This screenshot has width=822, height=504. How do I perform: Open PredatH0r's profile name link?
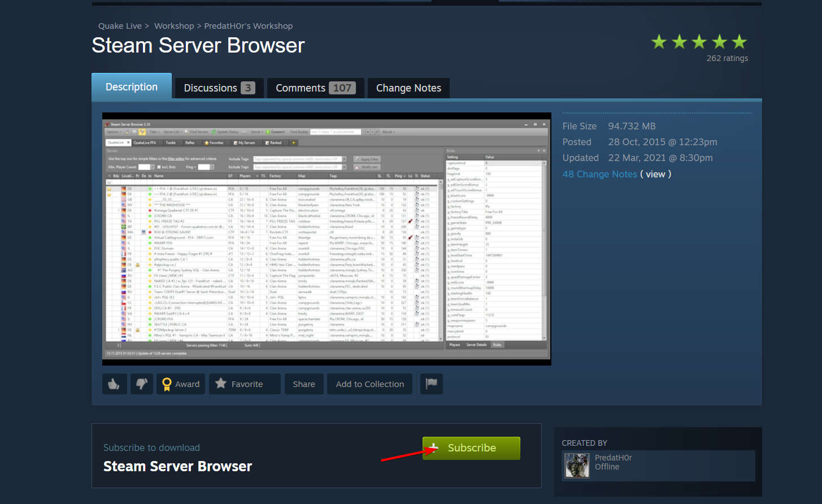614,458
